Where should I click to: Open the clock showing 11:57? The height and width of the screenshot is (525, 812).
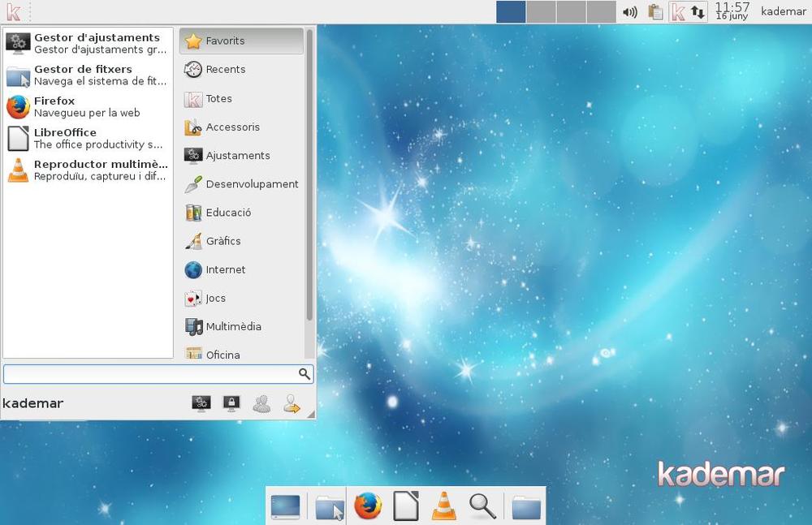pyautogui.click(x=732, y=11)
